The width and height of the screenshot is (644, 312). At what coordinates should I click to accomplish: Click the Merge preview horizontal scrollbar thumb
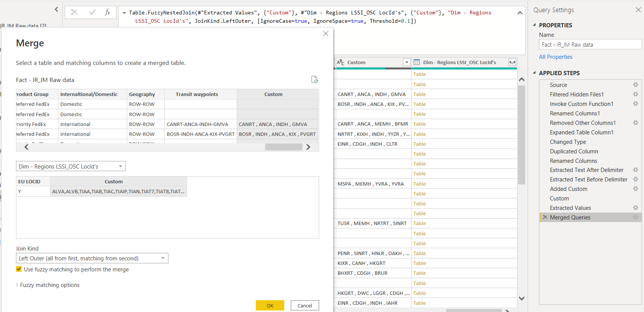coord(283,147)
